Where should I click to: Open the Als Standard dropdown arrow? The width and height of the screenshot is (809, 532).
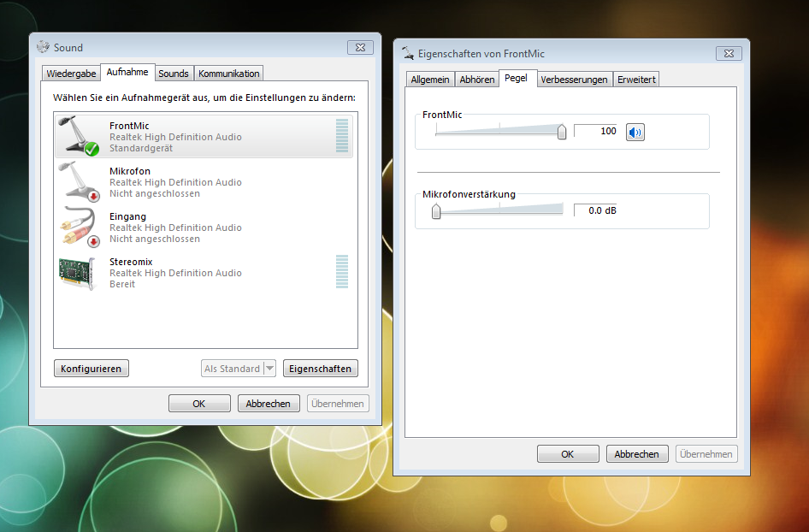coord(269,369)
